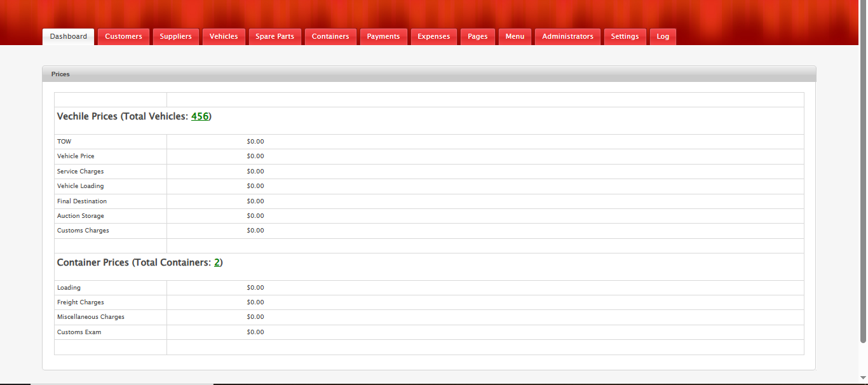The height and width of the screenshot is (385, 868).
Task: Click the scrollbar down arrow
Action: pyautogui.click(x=863, y=378)
